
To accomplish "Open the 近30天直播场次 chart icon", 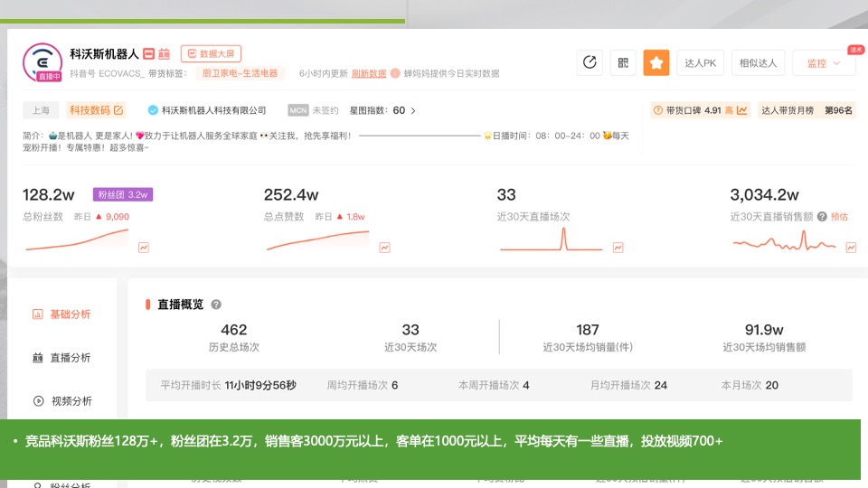I will 618,248.
